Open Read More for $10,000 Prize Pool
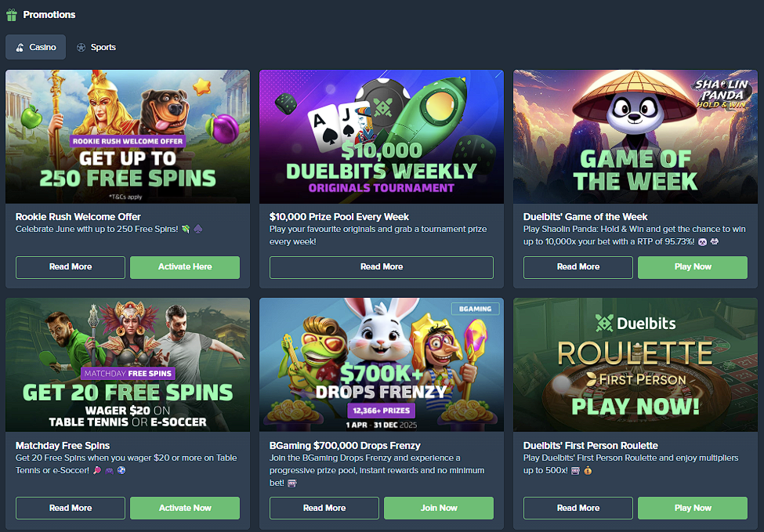764x532 pixels. [382, 267]
